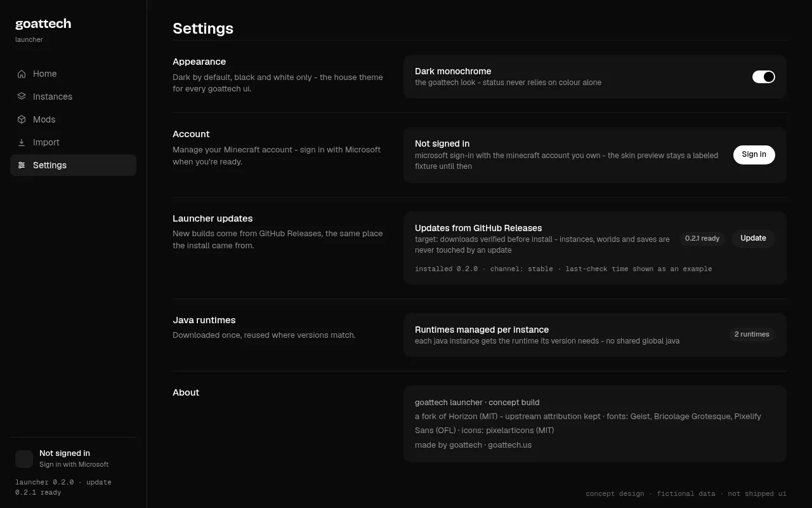Click the 'Java runtimes' section heading
The image size is (812, 508).
pos(204,320)
